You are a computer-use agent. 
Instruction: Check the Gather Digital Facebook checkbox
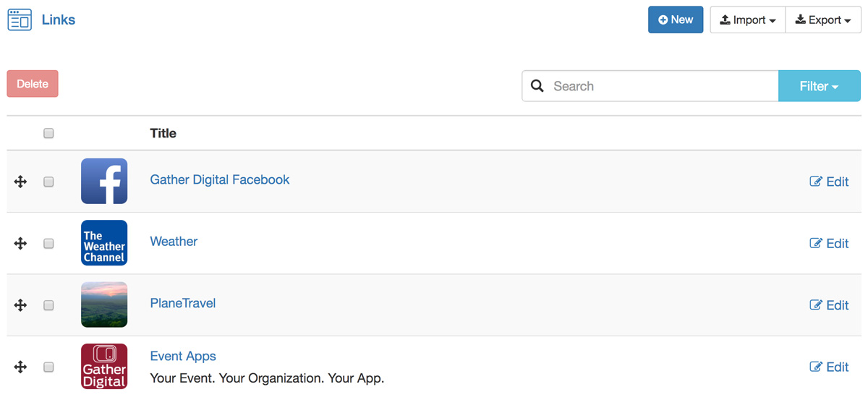(48, 182)
